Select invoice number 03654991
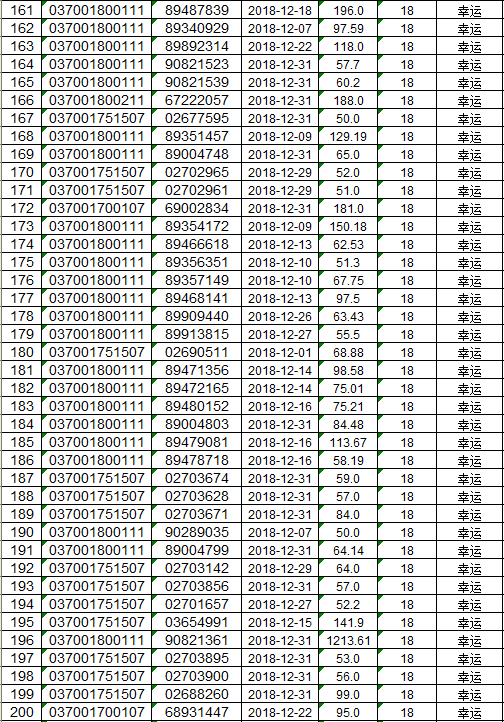The width and height of the screenshot is (504, 722). (197, 622)
